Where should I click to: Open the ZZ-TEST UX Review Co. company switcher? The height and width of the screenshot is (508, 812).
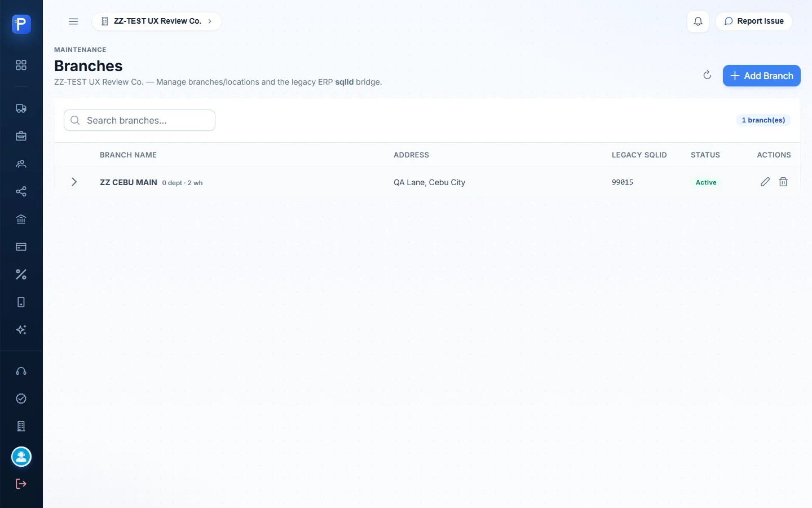157,21
